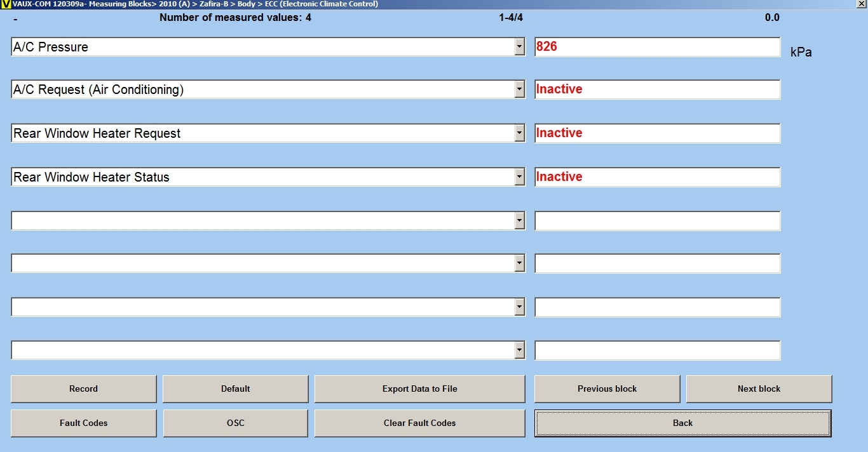The image size is (868, 452).
Task: Open Fault Codes
Action: click(83, 423)
